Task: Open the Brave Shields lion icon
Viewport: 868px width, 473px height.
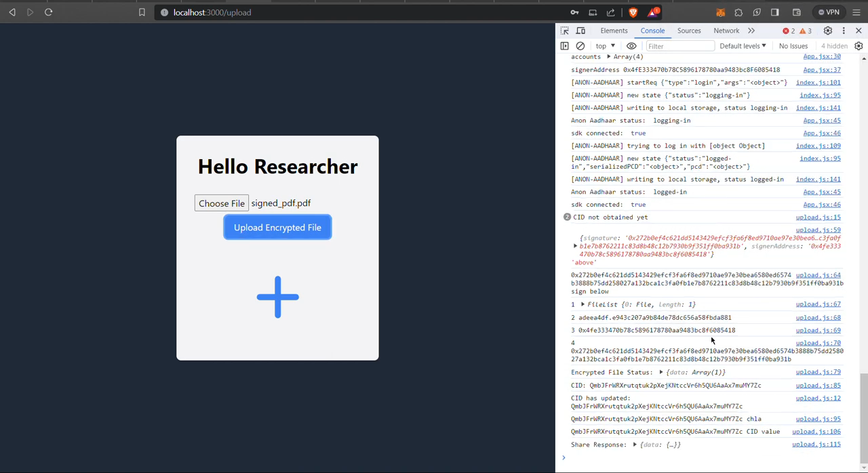Action: click(x=633, y=12)
